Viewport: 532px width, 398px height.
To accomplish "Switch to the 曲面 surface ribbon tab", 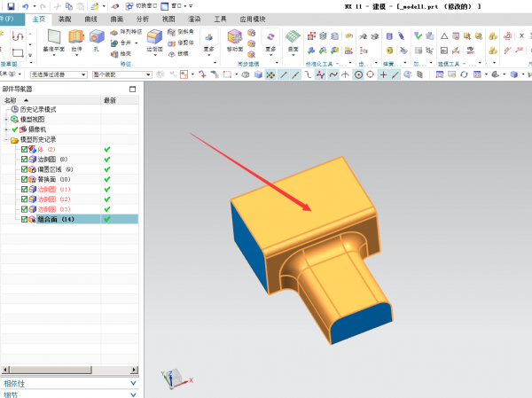I will 117,20.
